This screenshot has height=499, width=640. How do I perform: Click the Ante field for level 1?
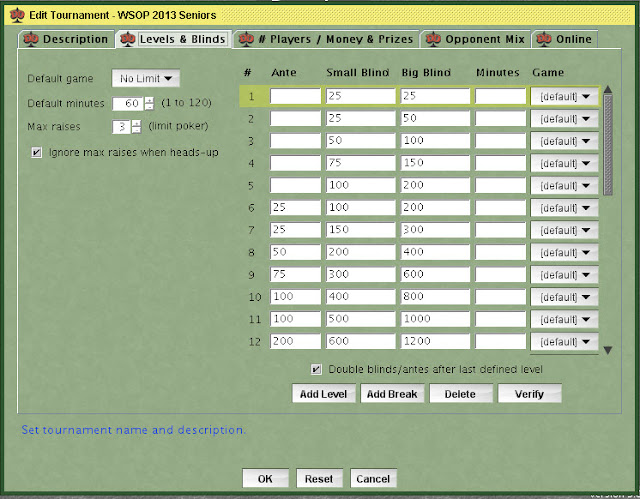(x=295, y=96)
